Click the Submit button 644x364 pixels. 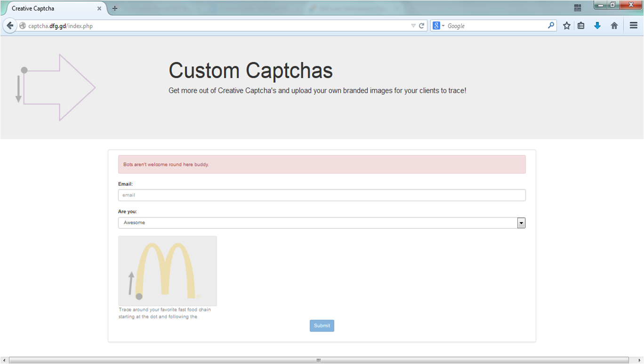coord(322,326)
